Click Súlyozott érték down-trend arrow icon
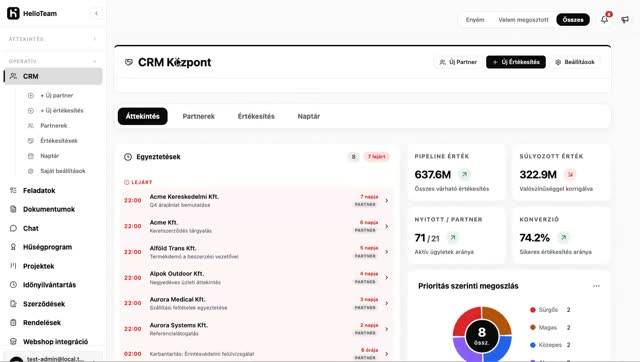This screenshot has width=640, height=362. pos(570,174)
